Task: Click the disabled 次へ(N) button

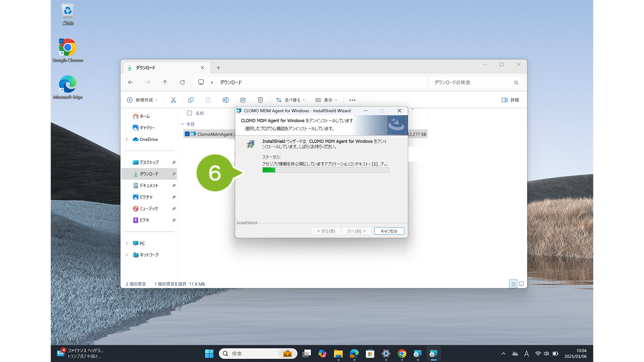Action: 356,231
